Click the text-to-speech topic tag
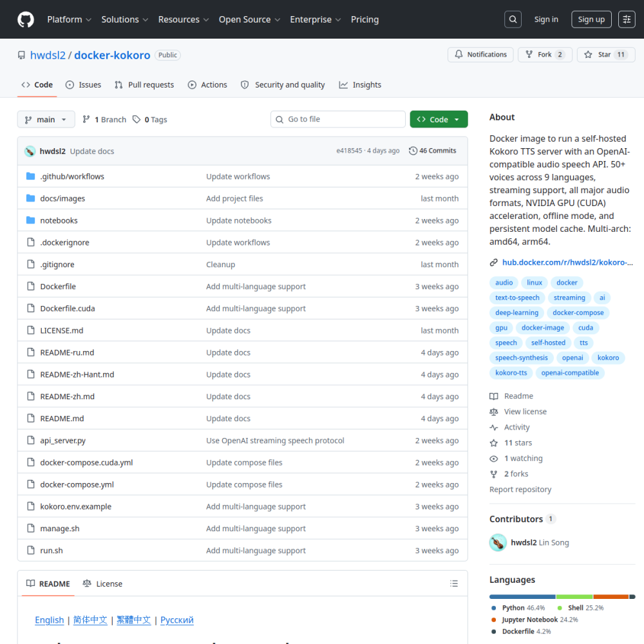 coord(517,298)
